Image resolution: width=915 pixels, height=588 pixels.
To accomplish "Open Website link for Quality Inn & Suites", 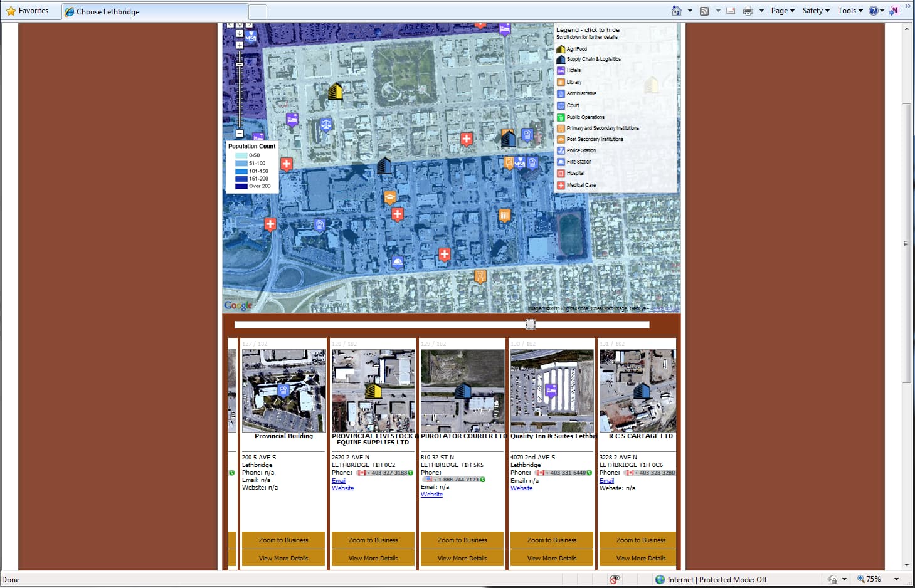I will coord(521,488).
